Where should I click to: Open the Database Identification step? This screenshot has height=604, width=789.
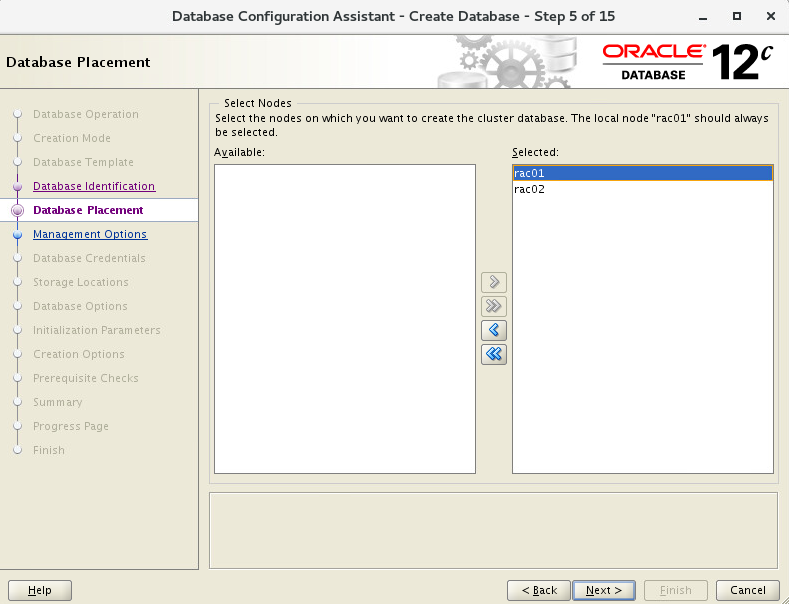[x=94, y=186]
